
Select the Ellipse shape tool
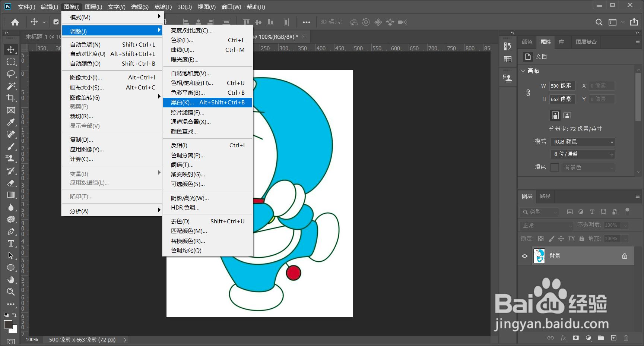[x=11, y=268]
